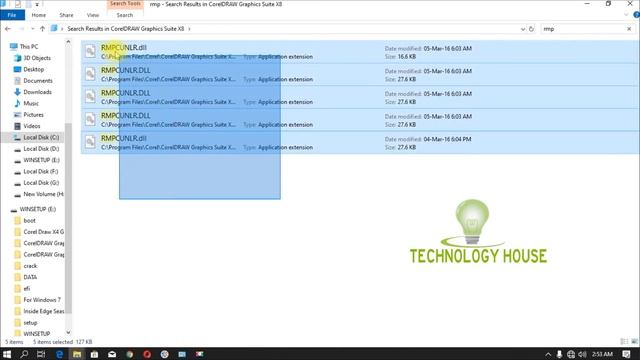Viewport: 640px width, 360px height.
Task: Click the Help question mark icon
Action: tap(636, 15)
